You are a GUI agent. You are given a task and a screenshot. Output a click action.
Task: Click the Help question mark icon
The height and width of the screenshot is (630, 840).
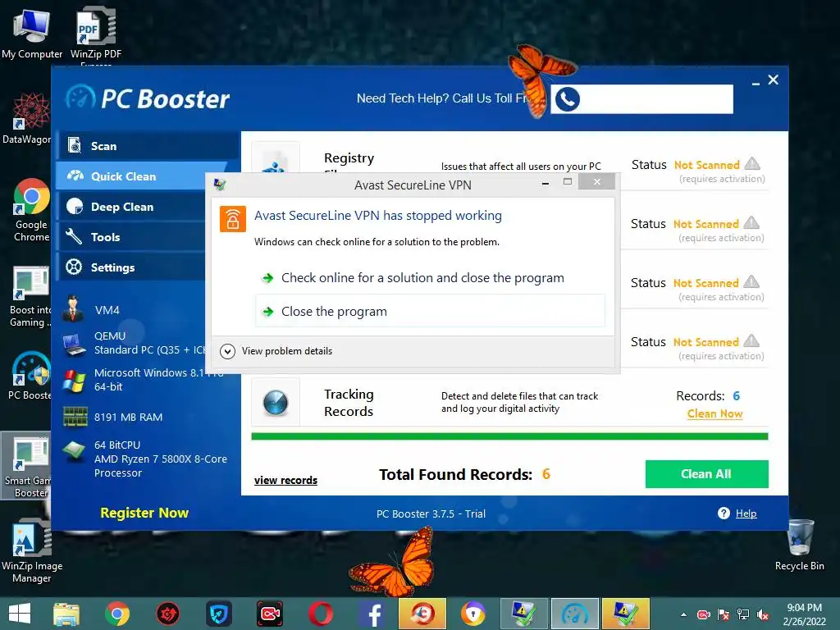pyautogui.click(x=724, y=514)
